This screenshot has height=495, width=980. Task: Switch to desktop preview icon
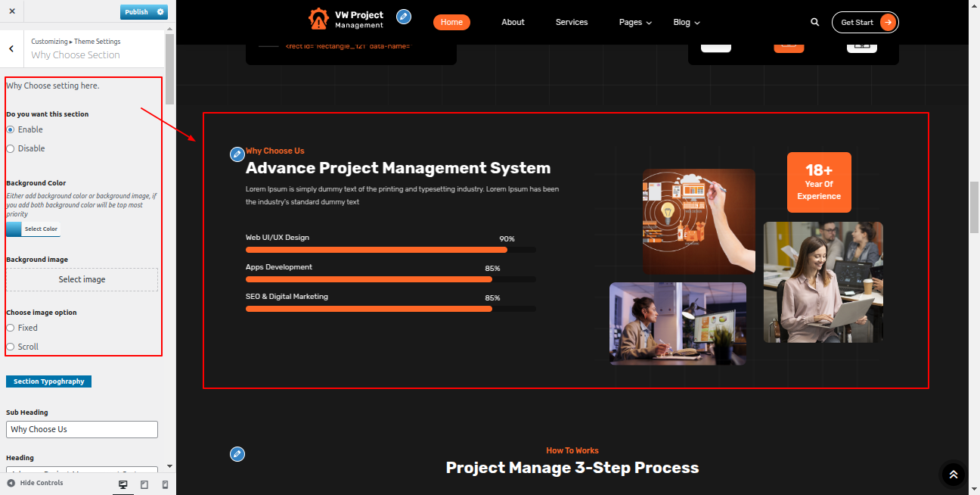(x=123, y=484)
